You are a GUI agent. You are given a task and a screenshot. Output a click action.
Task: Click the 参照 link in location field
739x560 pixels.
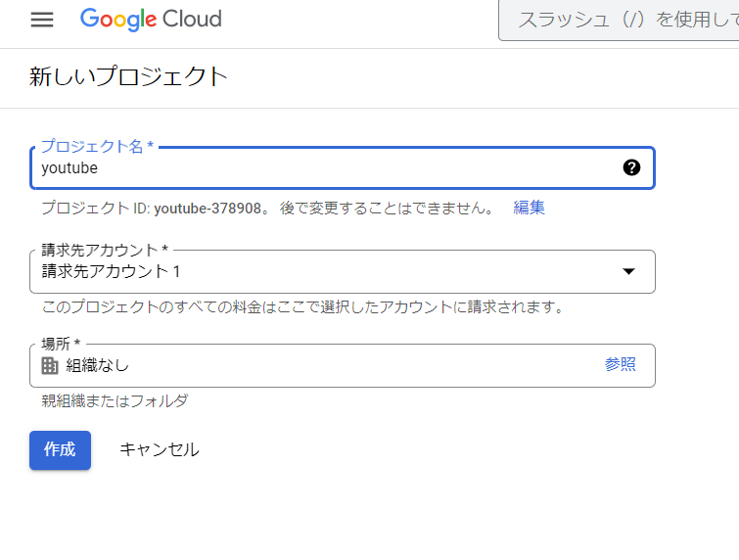coord(620,364)
